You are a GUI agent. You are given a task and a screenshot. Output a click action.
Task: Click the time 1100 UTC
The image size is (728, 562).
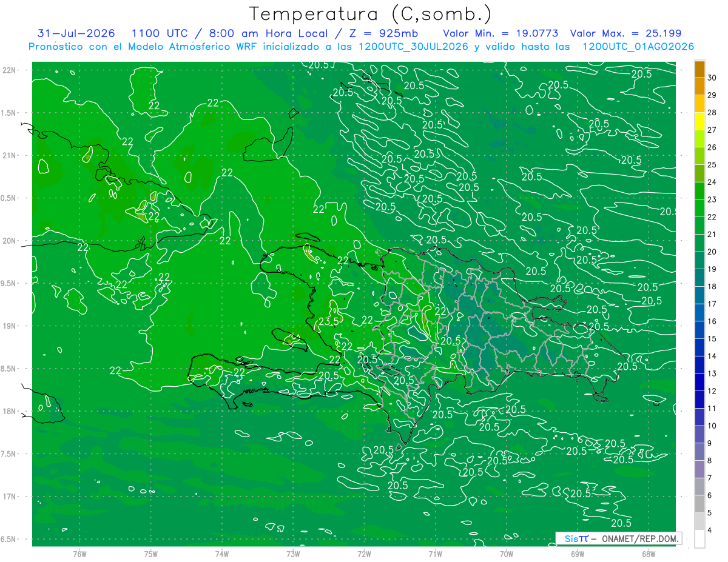tap(160, 33)
